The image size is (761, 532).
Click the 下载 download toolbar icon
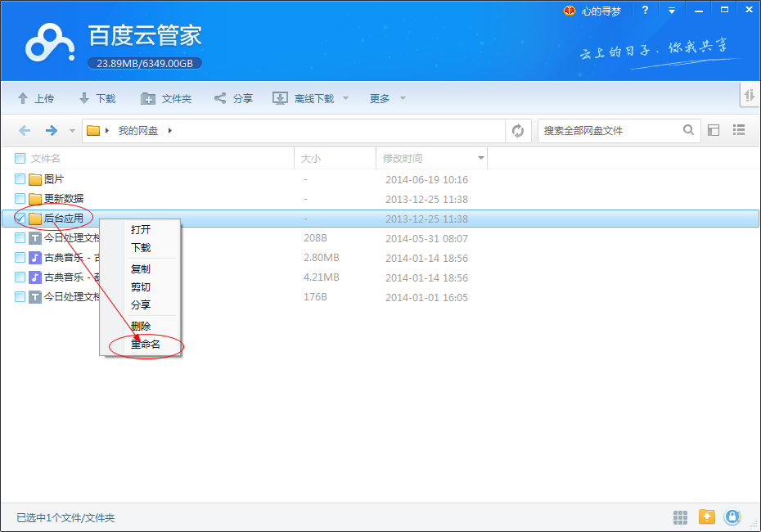coord(97,97)
